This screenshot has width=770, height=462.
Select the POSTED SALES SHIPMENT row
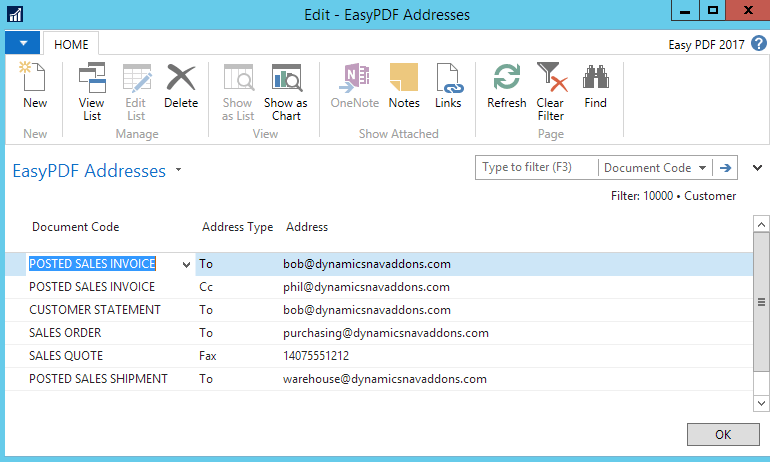click(379, 379)
